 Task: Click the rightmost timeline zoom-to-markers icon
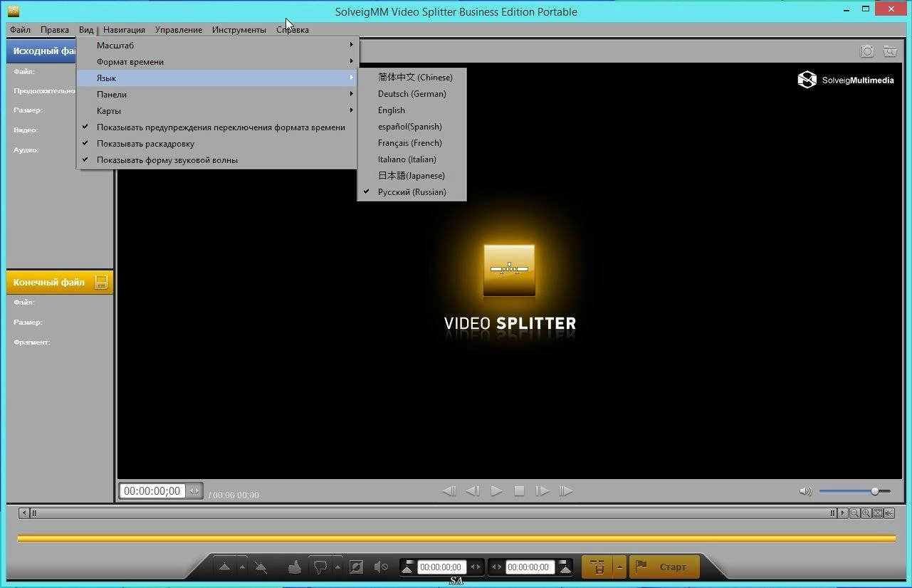889,513
